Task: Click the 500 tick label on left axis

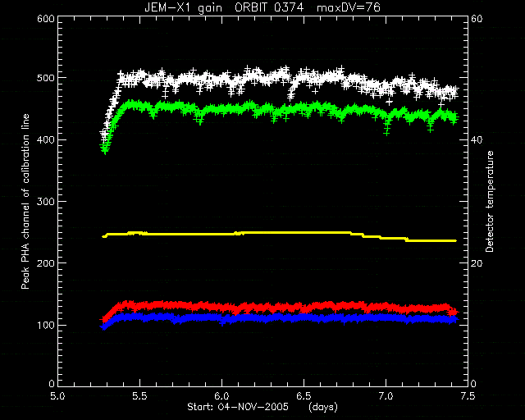Action: pyautogui.click(x=46, y=78)
